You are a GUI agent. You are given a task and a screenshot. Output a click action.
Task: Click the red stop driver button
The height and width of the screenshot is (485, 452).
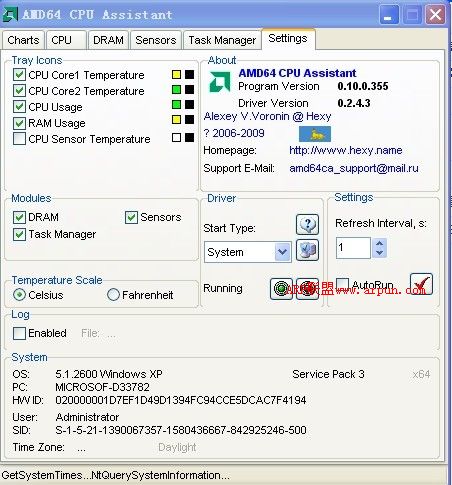pos(307,288)
